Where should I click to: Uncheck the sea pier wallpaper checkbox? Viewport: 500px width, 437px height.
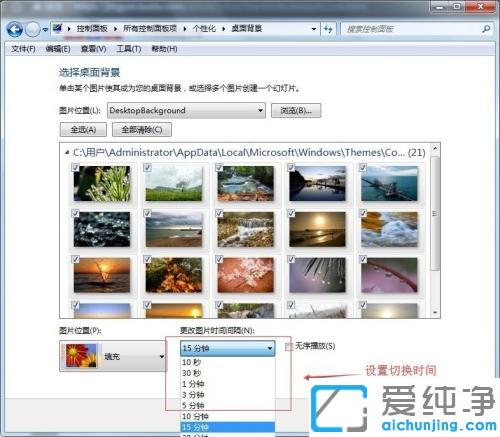click(x=363, y=168)
